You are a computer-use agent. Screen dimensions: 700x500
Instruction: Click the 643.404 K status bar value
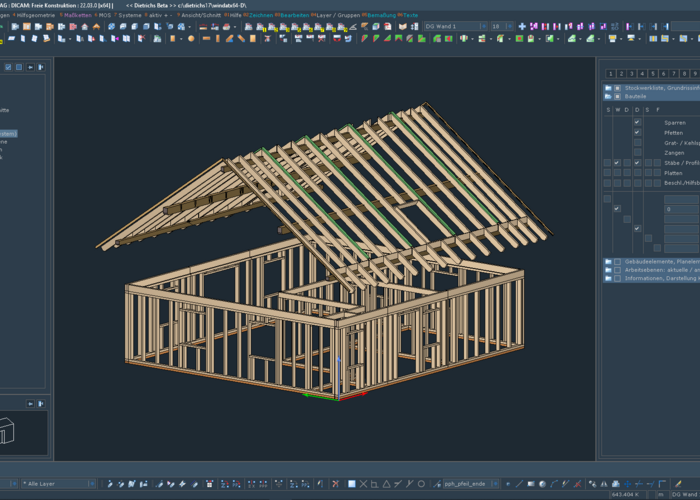coord(625,495)
